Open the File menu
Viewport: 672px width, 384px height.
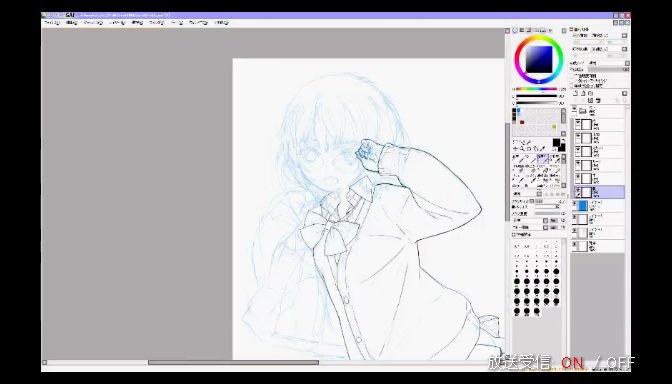pos(52,23)
